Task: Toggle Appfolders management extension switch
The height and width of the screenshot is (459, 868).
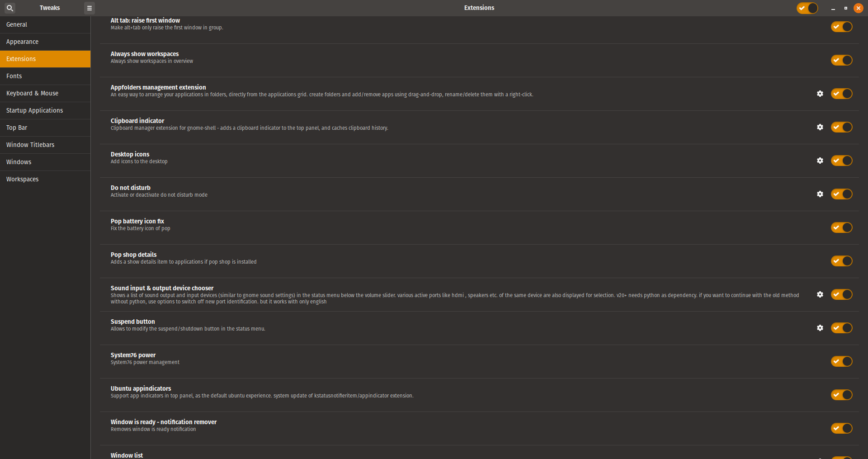Action: 842,94
